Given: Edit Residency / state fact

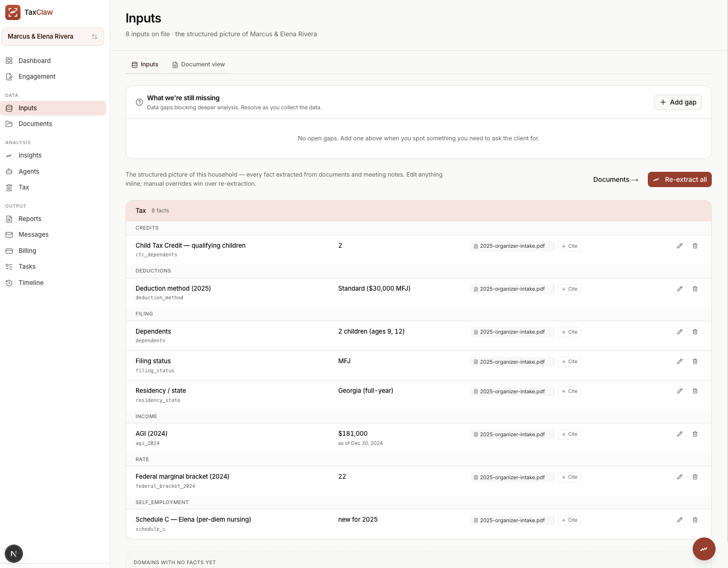Looking at the screenshot, I should click(x=680, y=391).
